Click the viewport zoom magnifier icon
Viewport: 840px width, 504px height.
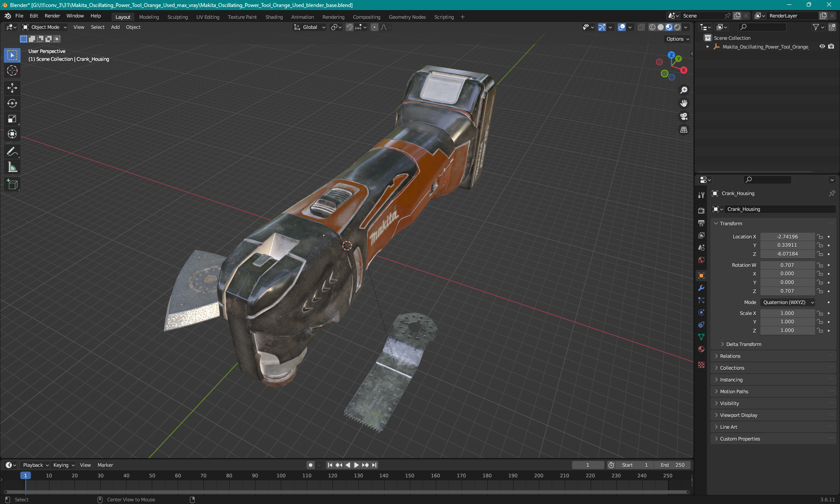pos(684,90)
